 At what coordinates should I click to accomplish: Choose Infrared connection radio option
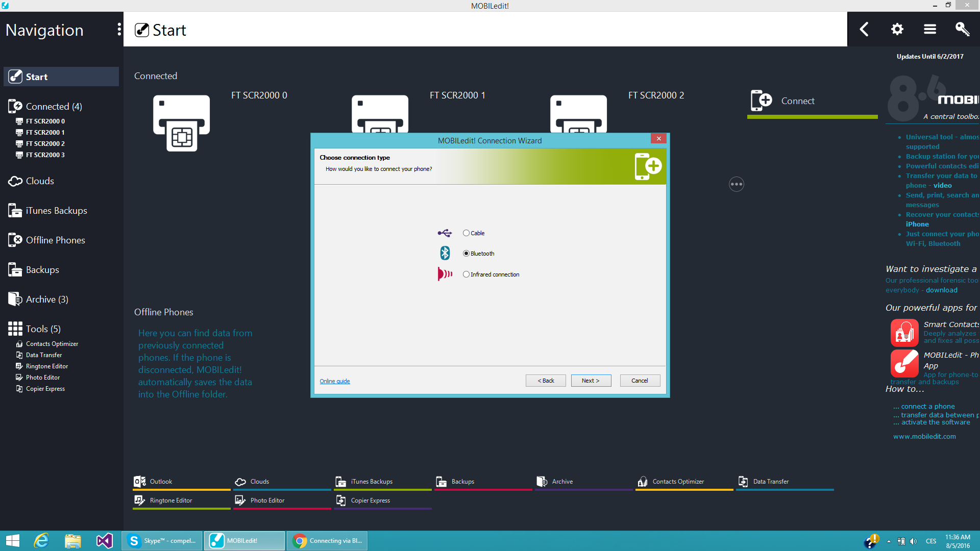pyautogui.click(x=466, y=274)
